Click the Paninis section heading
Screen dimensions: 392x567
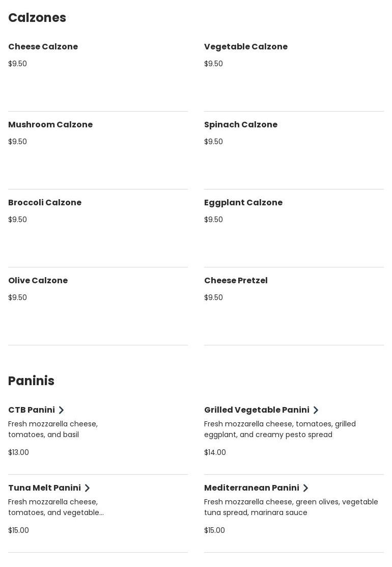point(31,381)
